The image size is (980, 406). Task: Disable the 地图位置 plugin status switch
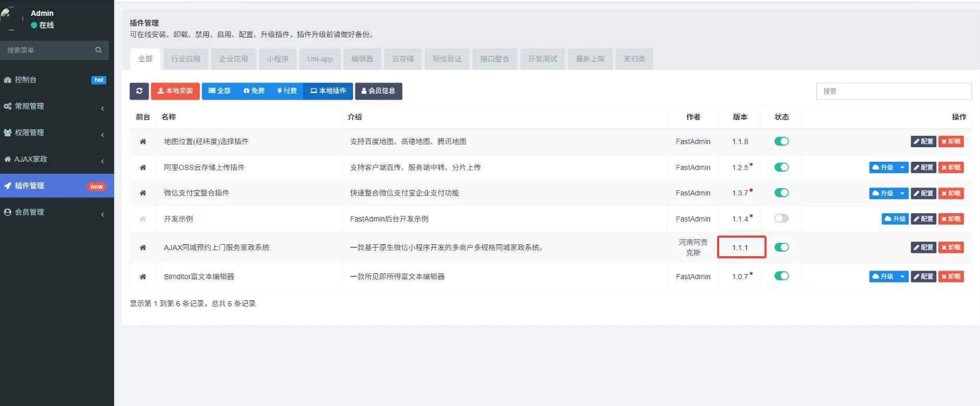(781, 141)
